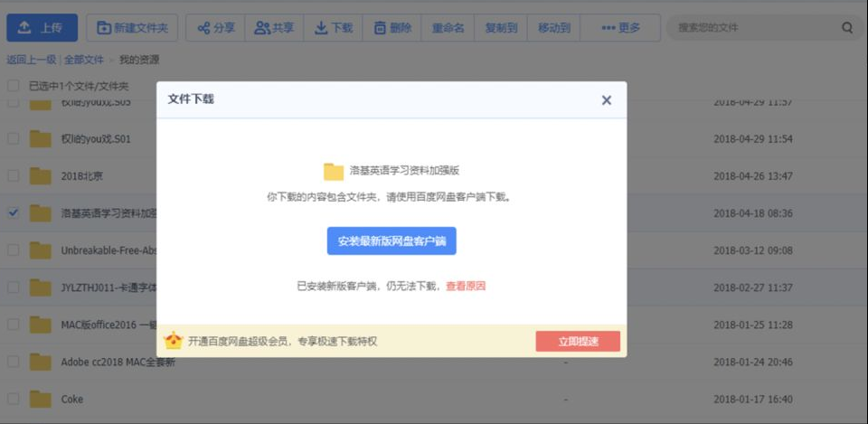Check the box for Coke folder
The height and width of the screenshot is (424, 868).
point(13,399)
